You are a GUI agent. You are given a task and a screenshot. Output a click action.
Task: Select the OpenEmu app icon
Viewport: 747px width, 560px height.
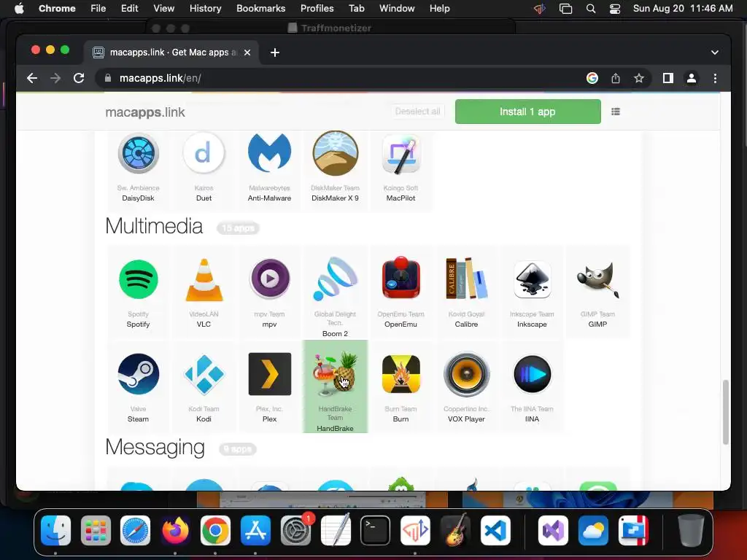click(401, 279)
